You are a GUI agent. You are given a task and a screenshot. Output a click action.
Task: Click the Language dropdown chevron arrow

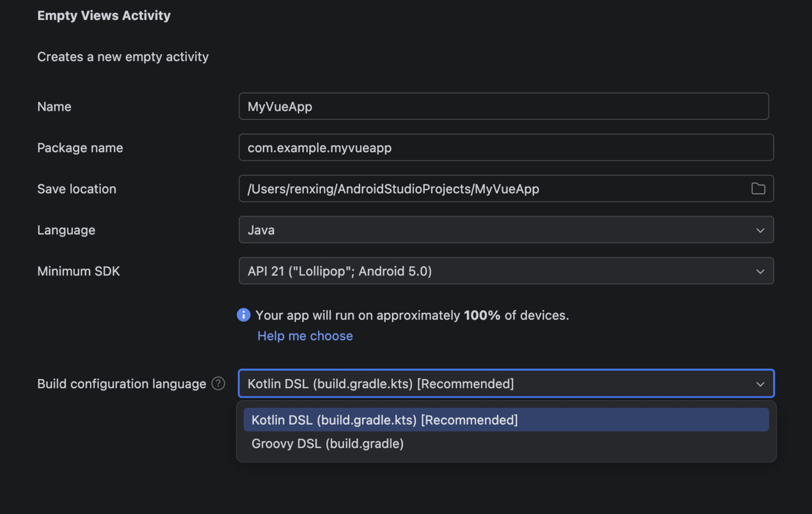tap(760, 230)
